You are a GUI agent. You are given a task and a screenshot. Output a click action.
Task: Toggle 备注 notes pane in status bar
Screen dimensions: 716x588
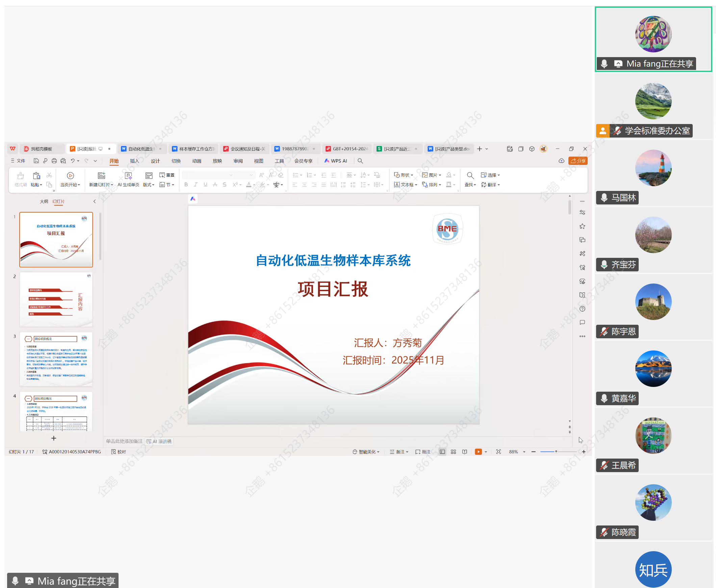[x=399, y=451]
